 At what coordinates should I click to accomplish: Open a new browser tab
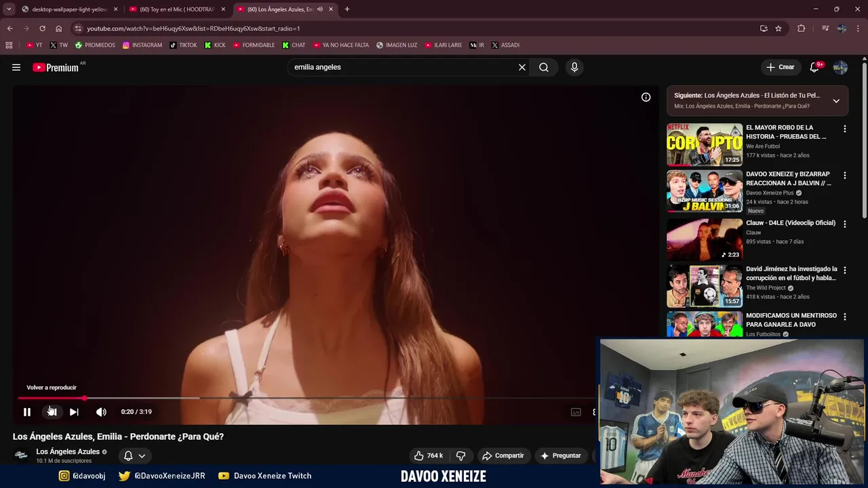347,9
